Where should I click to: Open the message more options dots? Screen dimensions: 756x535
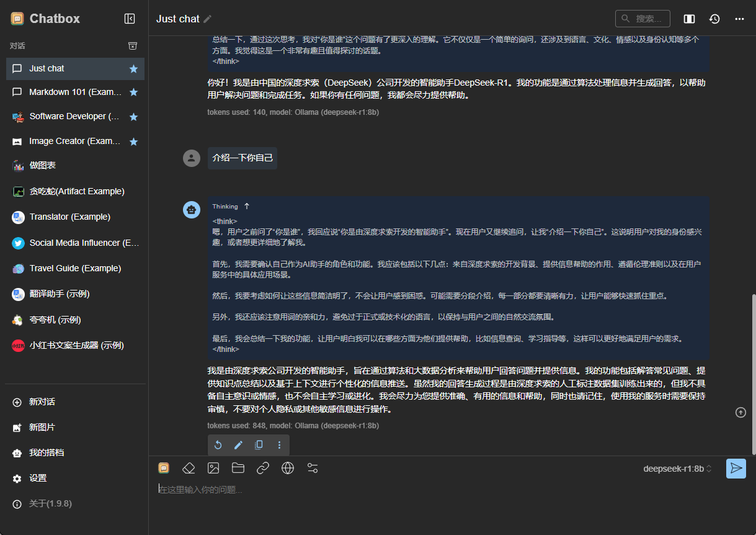tap(280, 445)
